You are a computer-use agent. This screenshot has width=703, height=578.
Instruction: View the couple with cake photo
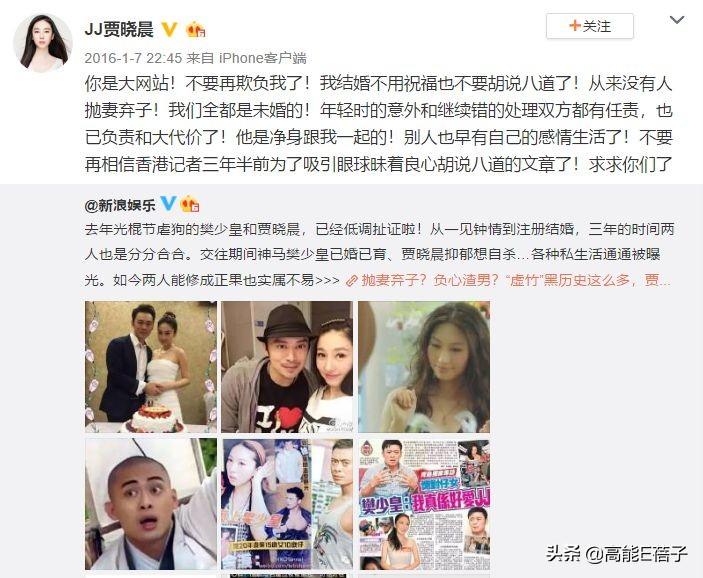click(x=151, y=367)
